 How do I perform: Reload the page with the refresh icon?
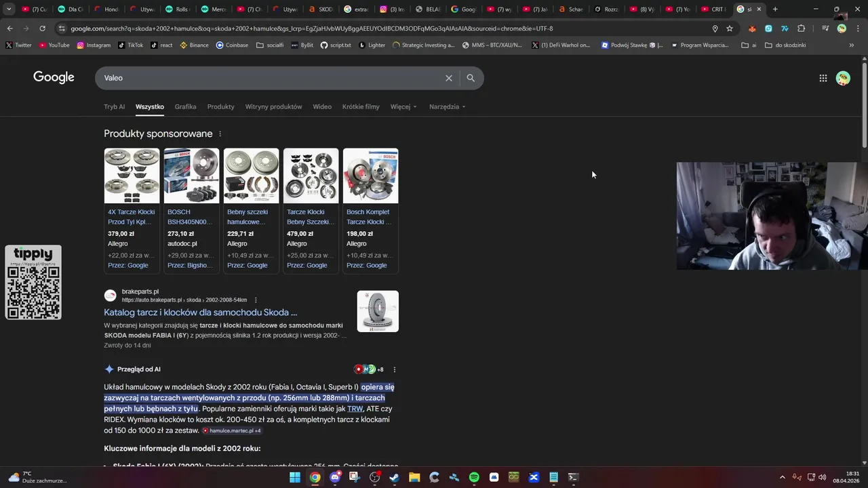coord(42,28)
